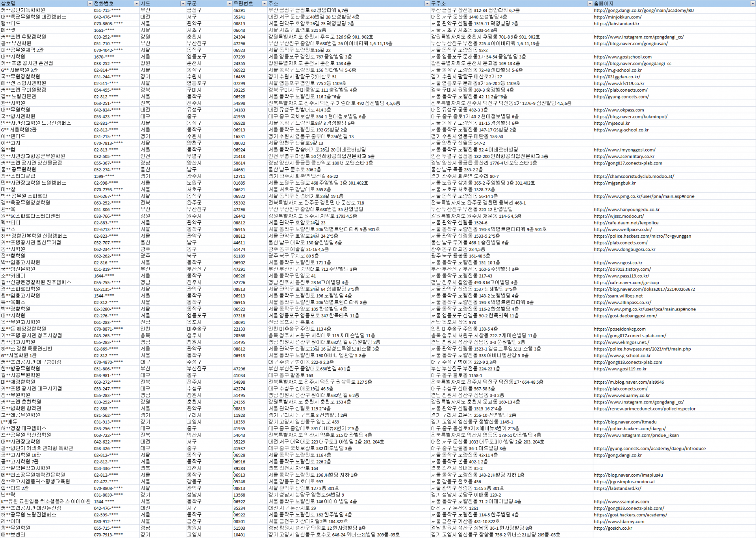
Task: Open the https://labstandard.kr link in row three
Action: (x=616, y=24)
